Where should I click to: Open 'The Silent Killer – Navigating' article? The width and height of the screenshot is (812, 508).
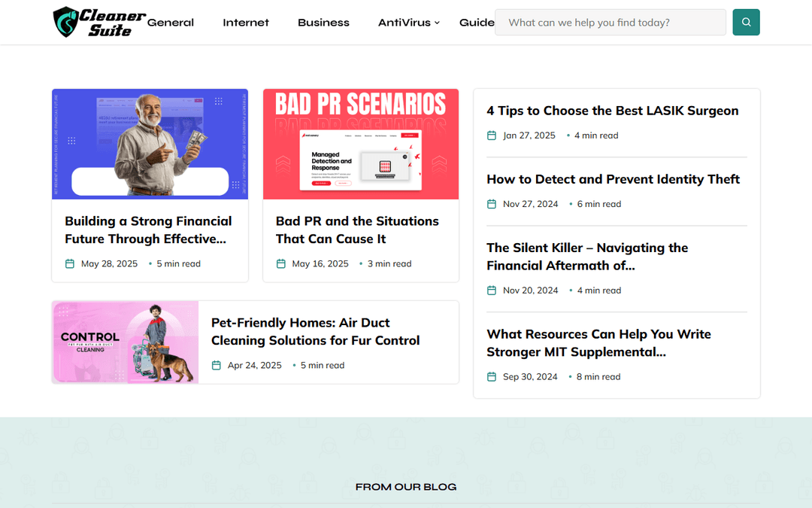click(587, 257)
